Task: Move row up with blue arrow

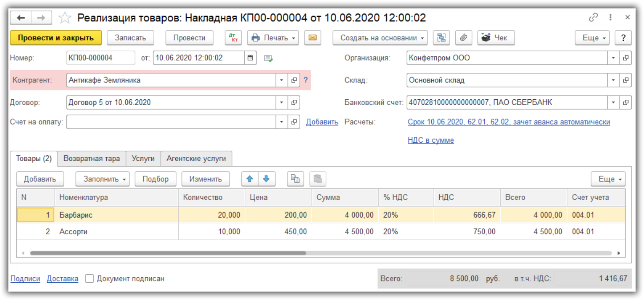Action: 250,179
